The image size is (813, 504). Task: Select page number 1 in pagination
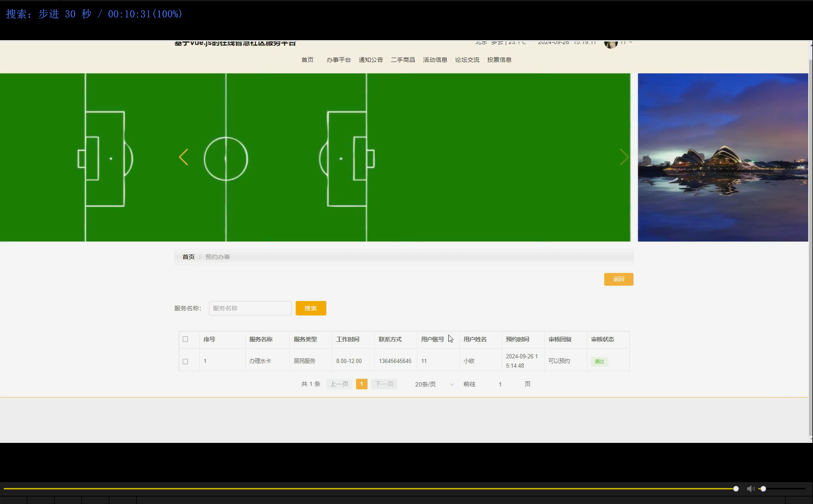coord(362,384)
